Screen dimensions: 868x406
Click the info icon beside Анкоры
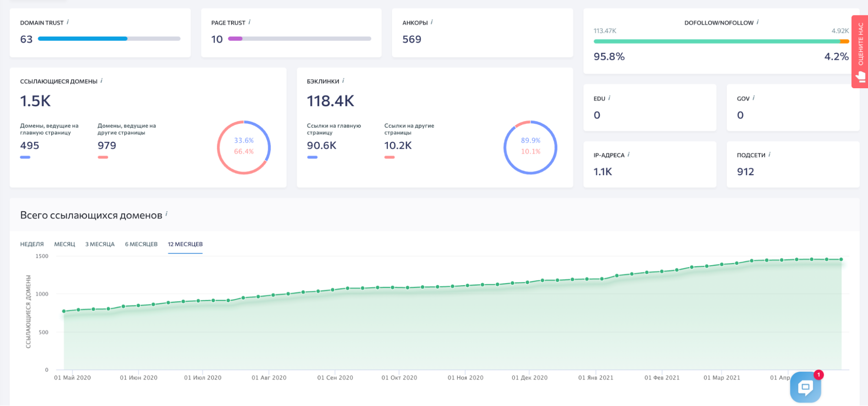(432, 22)
